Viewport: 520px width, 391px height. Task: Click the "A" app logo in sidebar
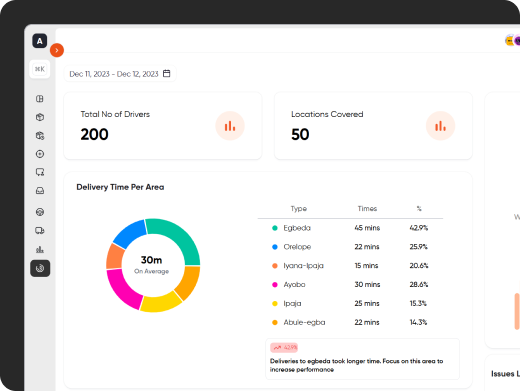point(40,41)
